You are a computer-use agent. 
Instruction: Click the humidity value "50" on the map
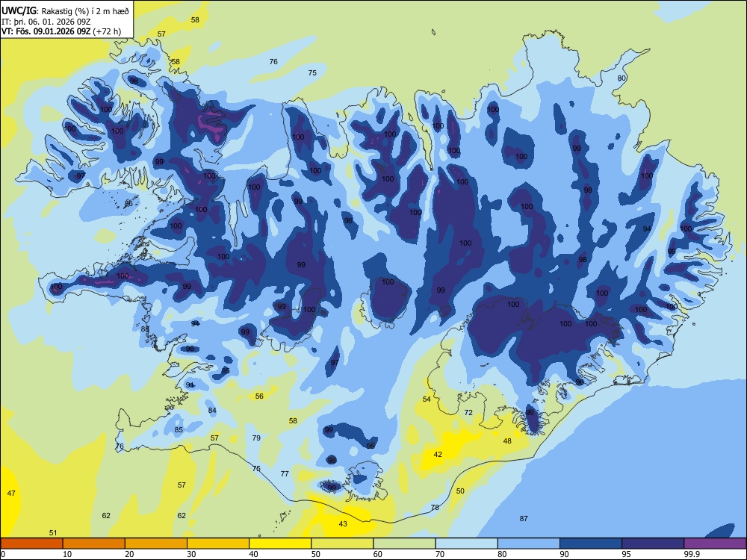coord(460,491)
